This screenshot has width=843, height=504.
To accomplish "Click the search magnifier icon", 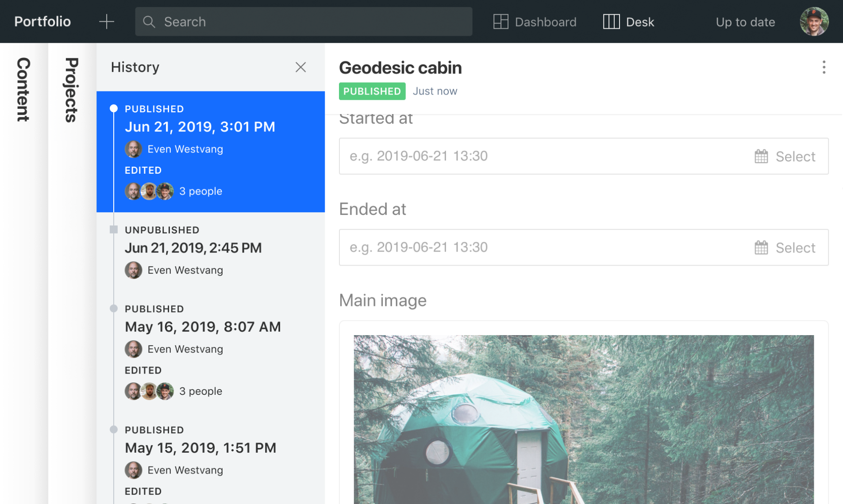I will tap(149, 22).
